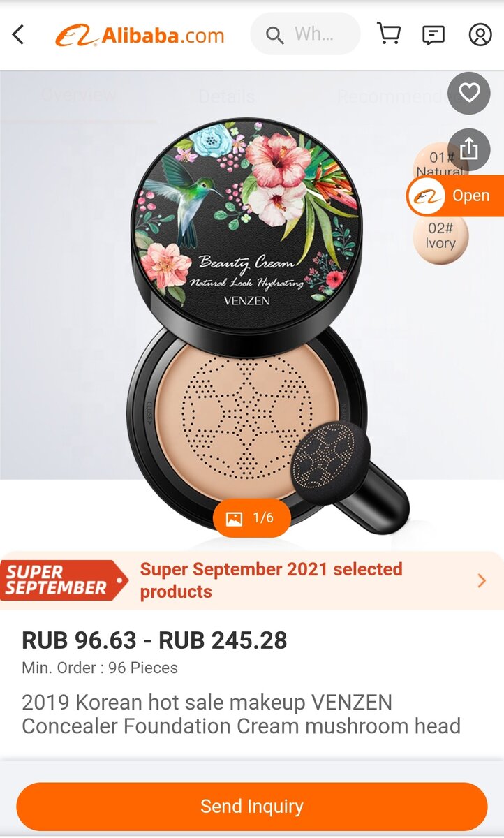Open the 1/6 image gallery counter
The width and height of the screenshot is (504, 838).
coord(251,518)
